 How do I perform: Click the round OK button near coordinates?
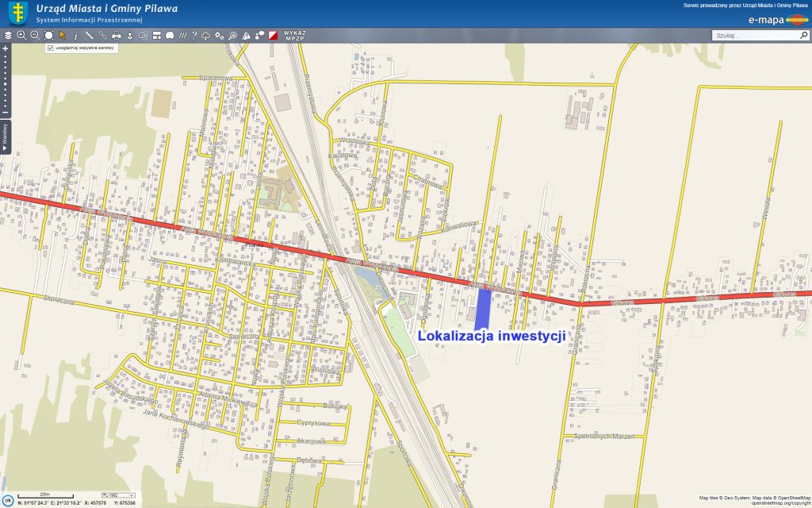click(7, 501)
